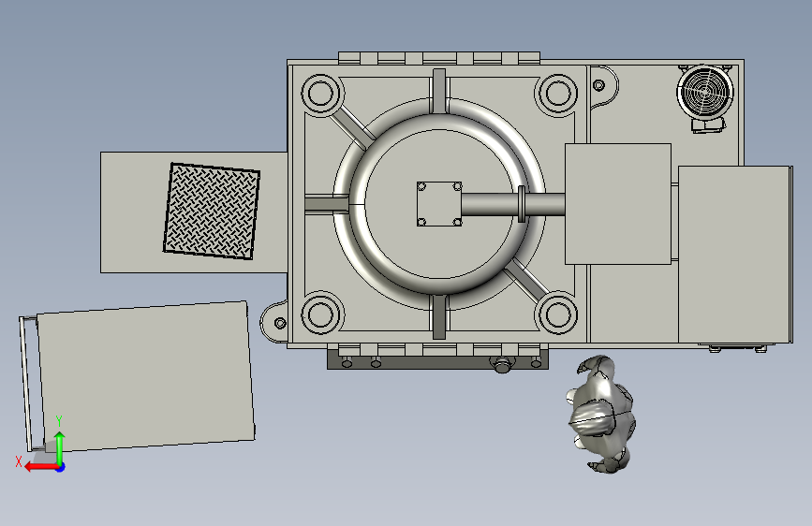812x526 pixels.
Task: Click the red X axis arrow of the triad
Action: pos(40,467)
